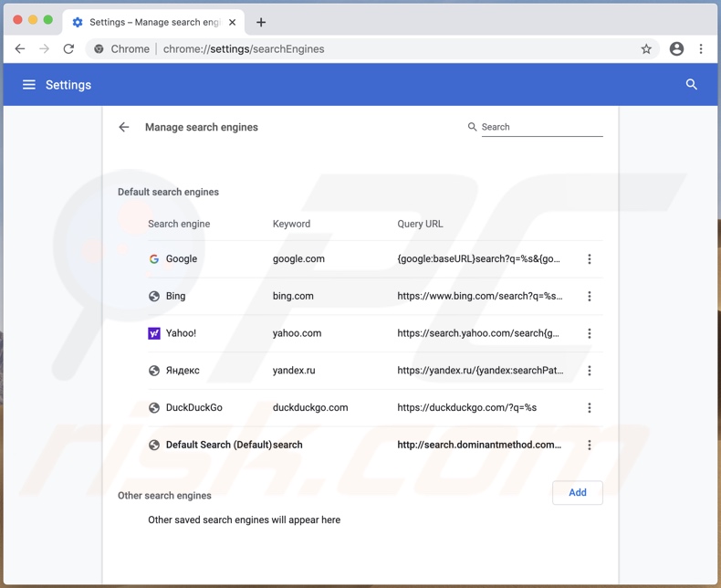This screenshot has height=588, width=721.
Task: Open more actions for Default Search entry
Action: click(590, 445)
